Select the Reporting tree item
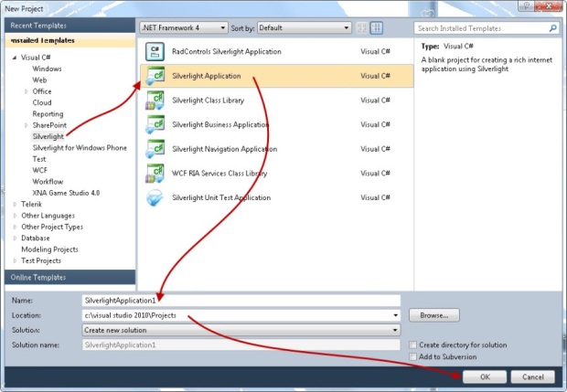 (48, 114)
